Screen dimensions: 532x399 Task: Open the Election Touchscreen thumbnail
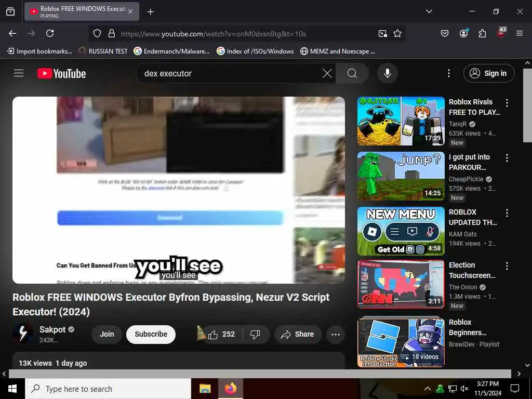401,284
